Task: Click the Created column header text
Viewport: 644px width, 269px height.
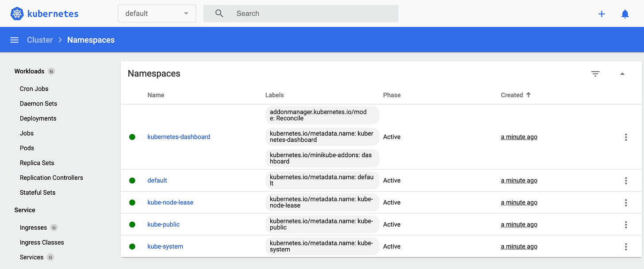Action: [512, 95]
